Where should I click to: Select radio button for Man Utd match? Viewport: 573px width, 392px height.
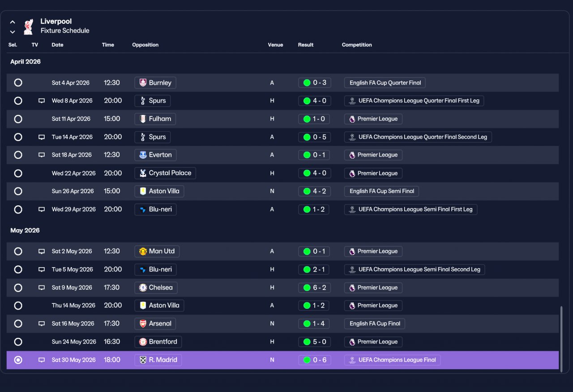(18, 251)
